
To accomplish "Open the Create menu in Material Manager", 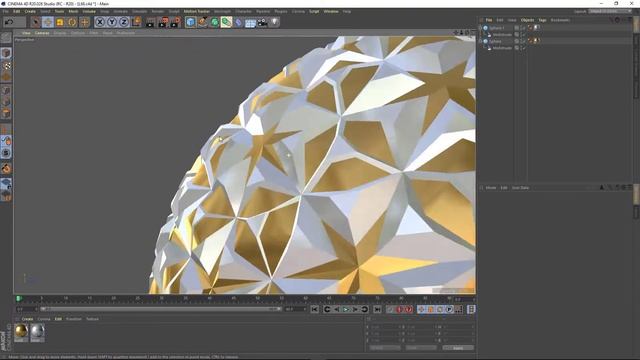I will tap(27, 319).
